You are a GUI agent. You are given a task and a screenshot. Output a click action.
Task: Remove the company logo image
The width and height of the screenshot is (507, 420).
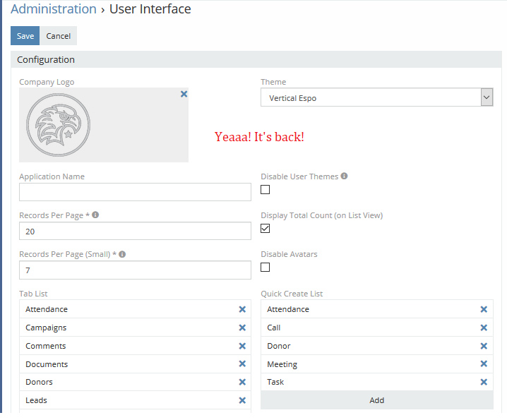184,94
